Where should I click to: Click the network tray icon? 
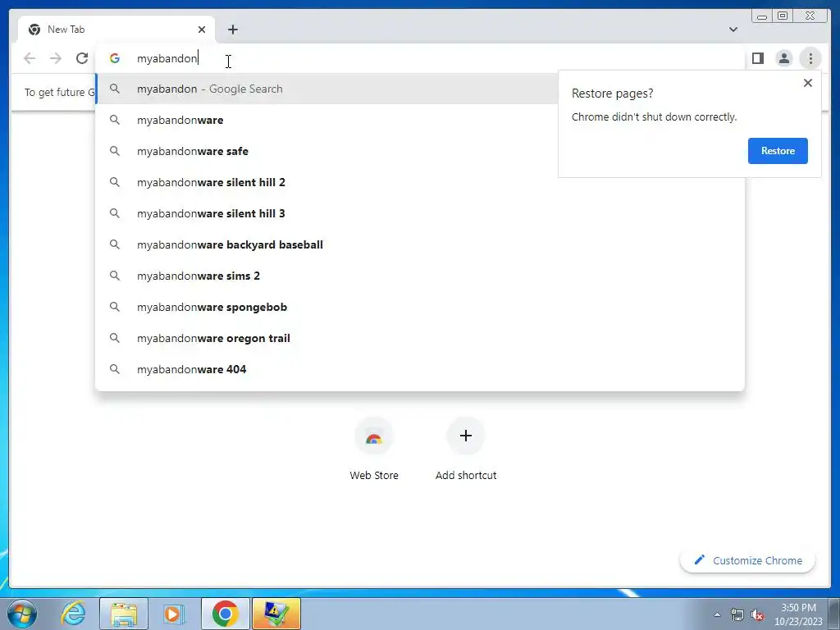(737, 615)
